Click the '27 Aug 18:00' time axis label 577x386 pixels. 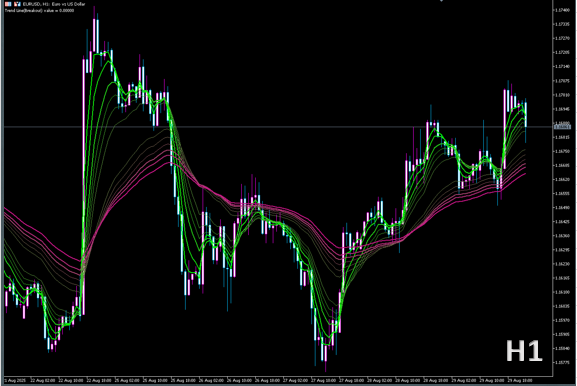(351, 380)
